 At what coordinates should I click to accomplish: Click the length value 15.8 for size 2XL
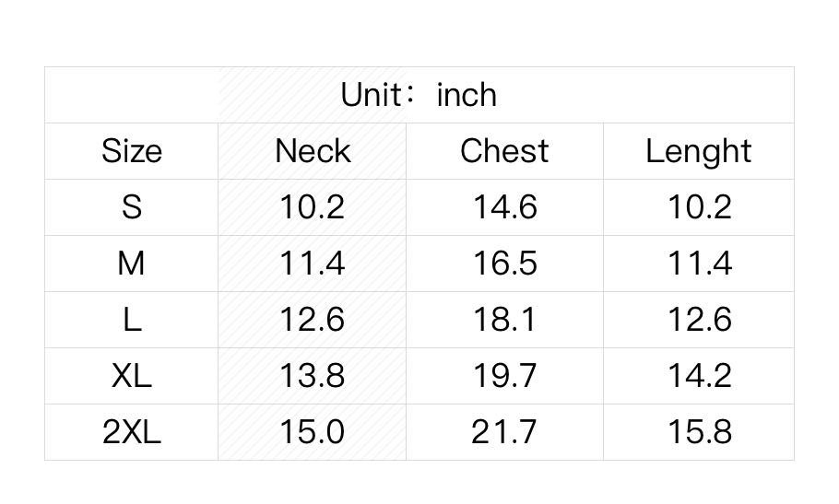[699, 432]
